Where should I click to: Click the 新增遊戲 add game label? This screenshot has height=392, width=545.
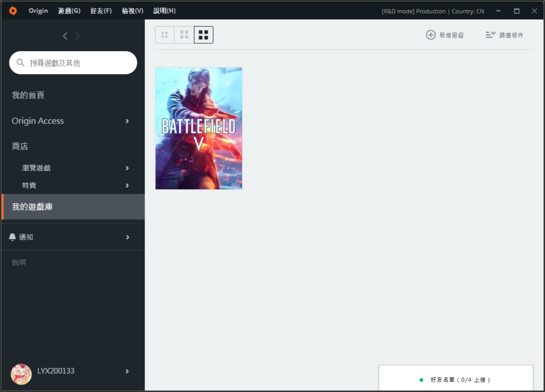(x=452, y=35)
